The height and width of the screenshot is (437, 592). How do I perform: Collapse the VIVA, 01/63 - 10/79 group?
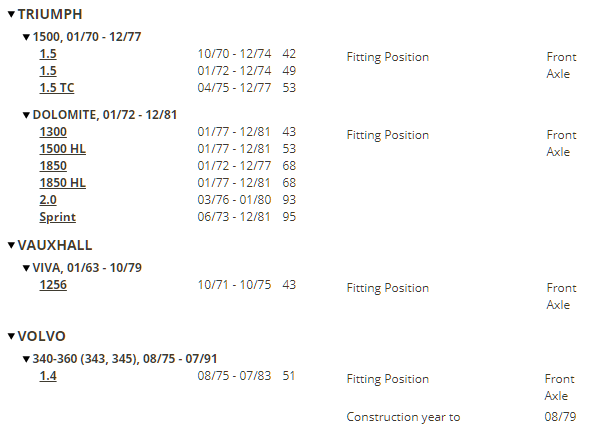click(x=26, y=268)
